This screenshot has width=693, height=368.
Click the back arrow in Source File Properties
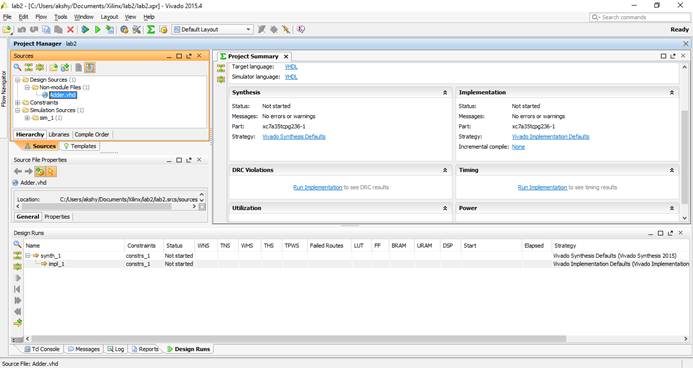[18, 171]
